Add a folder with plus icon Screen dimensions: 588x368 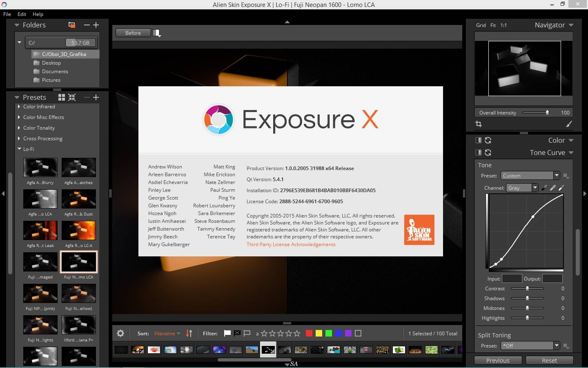coord(96,25)
